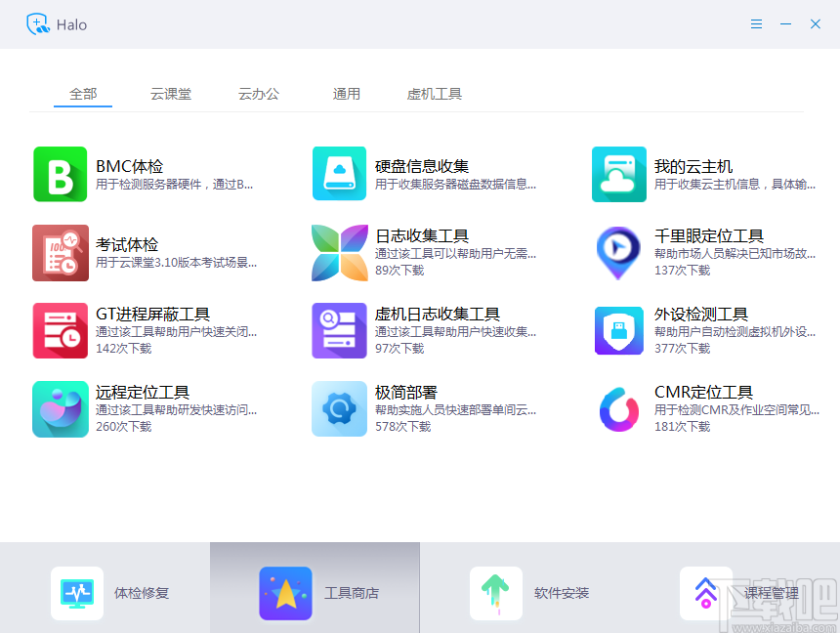Open the GT进程屏蔽工具 icon
Screen dimensions: 840x633
tap(61, 330)
